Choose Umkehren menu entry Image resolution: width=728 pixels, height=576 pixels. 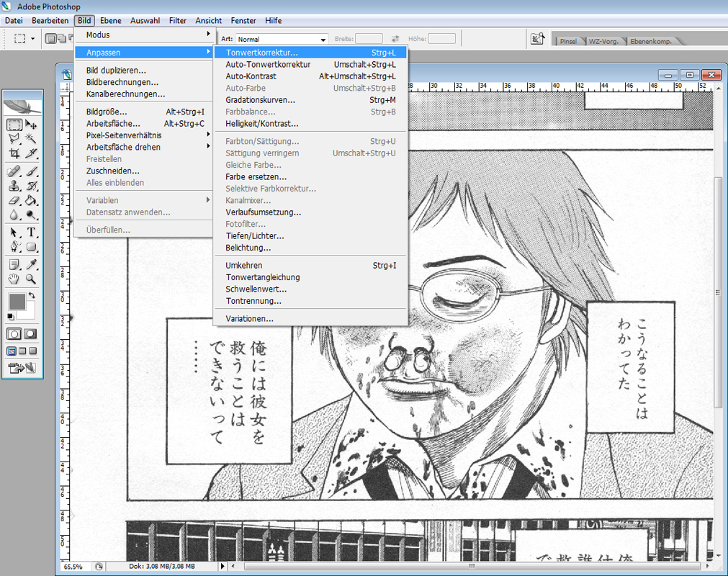point(310,265)
